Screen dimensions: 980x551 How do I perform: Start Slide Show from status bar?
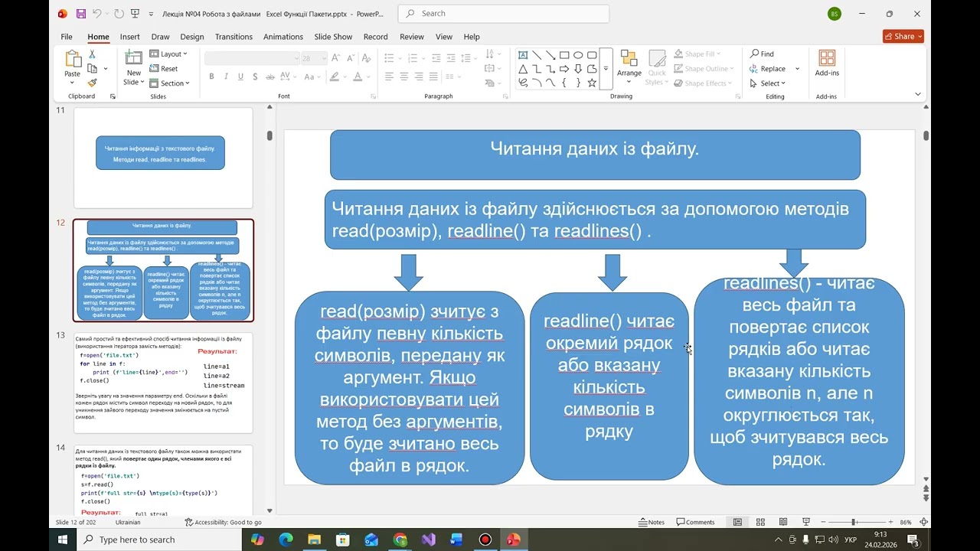806,522
